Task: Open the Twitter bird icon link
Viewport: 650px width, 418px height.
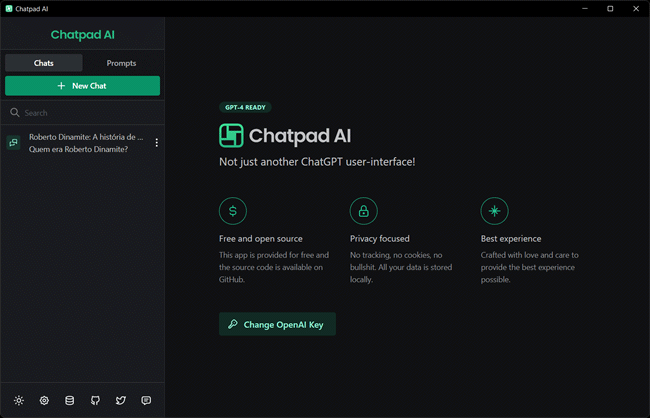Action: pos(121,400)
